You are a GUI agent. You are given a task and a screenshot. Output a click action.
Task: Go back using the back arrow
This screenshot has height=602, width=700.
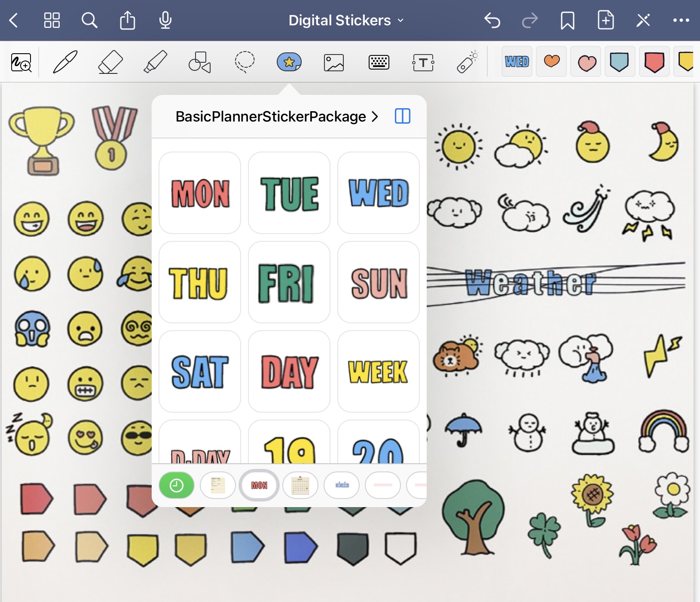tap(14, 20)
